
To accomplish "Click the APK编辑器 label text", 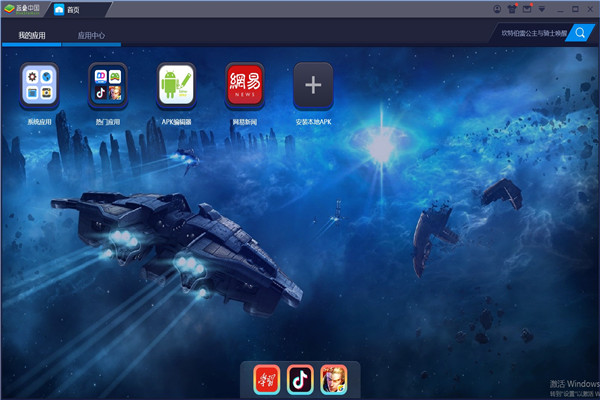I will click(x=176, y=122).
